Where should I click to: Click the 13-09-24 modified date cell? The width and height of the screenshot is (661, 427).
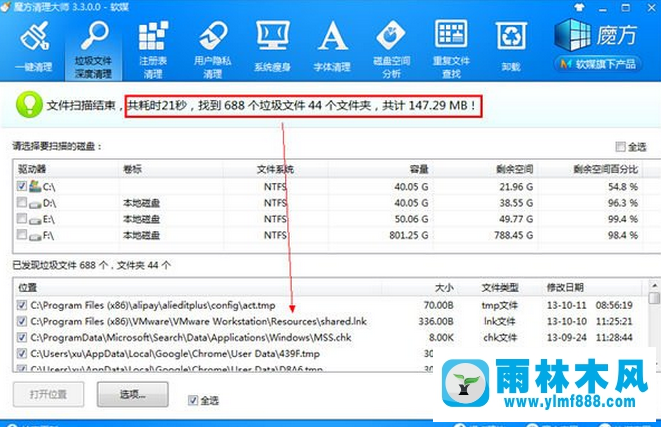tap(567, 337)
